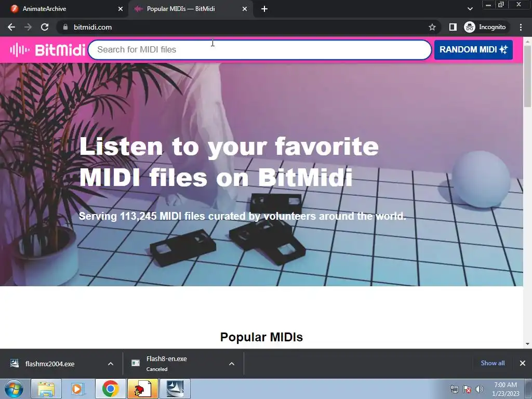Click the Popular MIDIs heading
Viewport: 532px width, 399px height.
pyautogui.click(x=261, y=337)
